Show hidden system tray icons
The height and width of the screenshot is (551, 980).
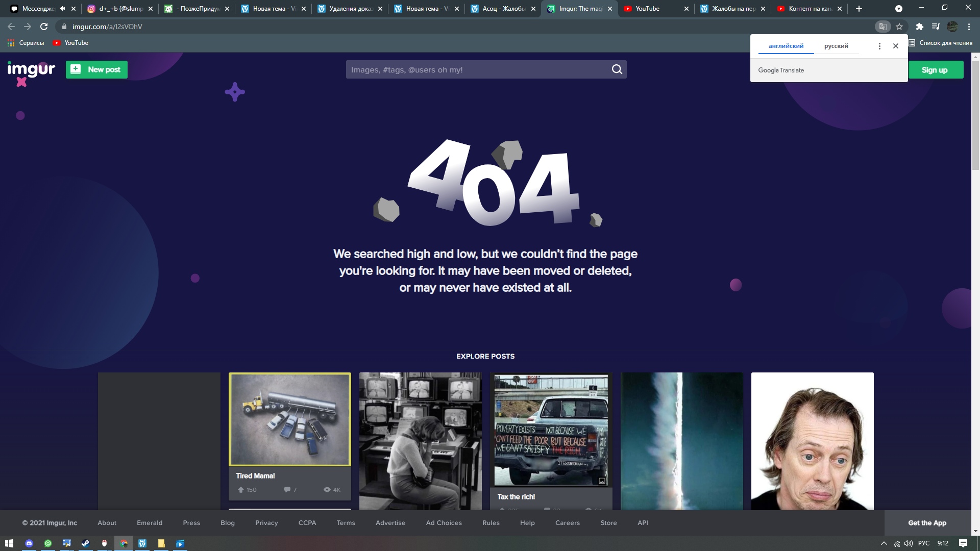pos(884,543)
